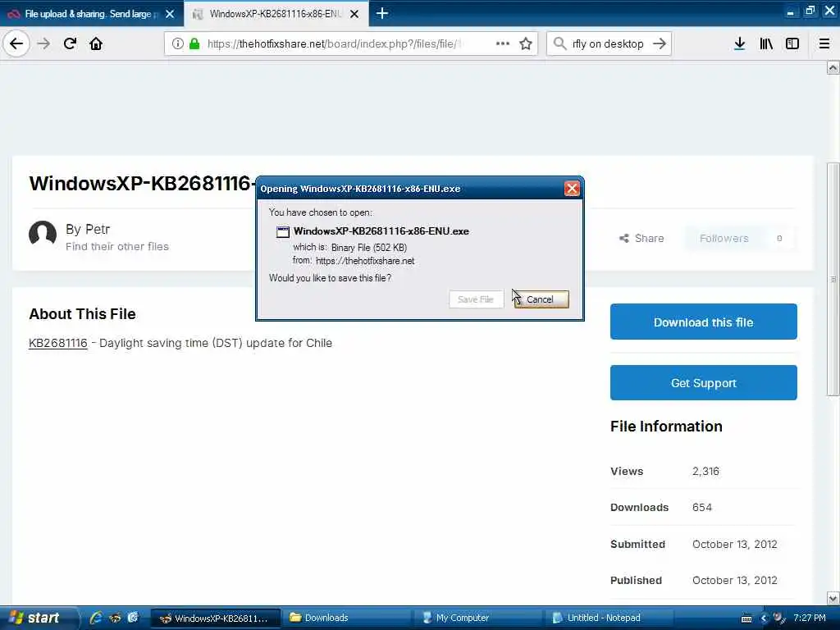Open a new tab with plus icon
The width and height of the screenshot is (840, 630).
pos(382,13)
